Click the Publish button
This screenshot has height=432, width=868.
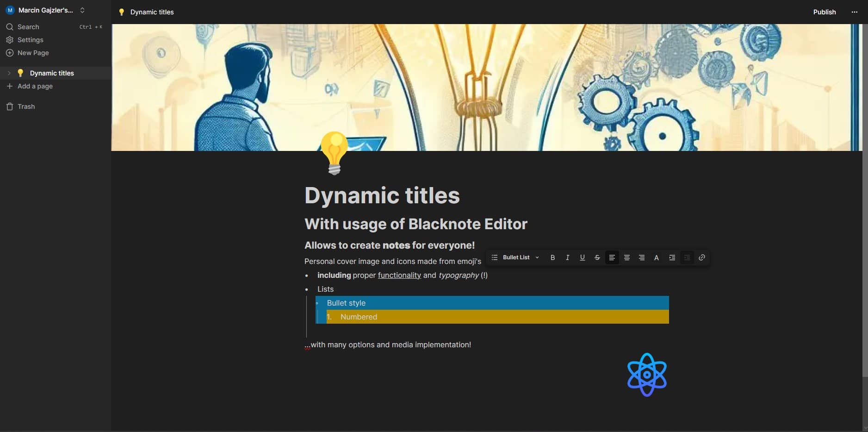(x=824, y=12)
